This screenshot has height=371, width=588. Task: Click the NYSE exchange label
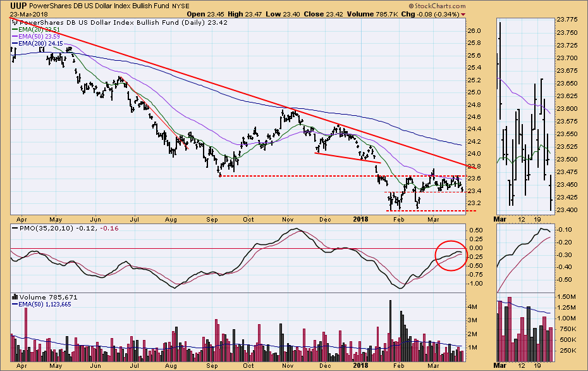[x=181, y=6]
